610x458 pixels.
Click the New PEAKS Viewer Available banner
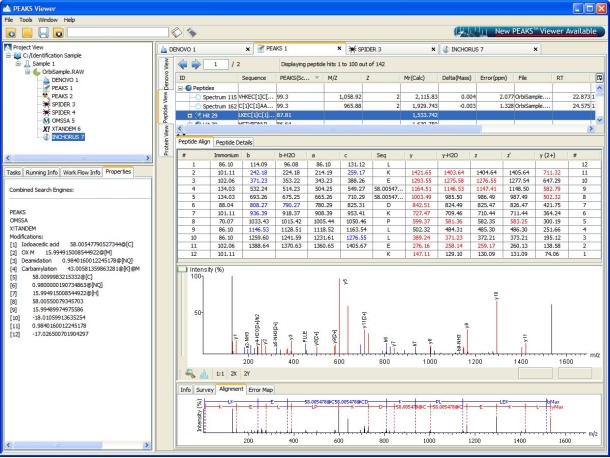[x=529, y=32]
